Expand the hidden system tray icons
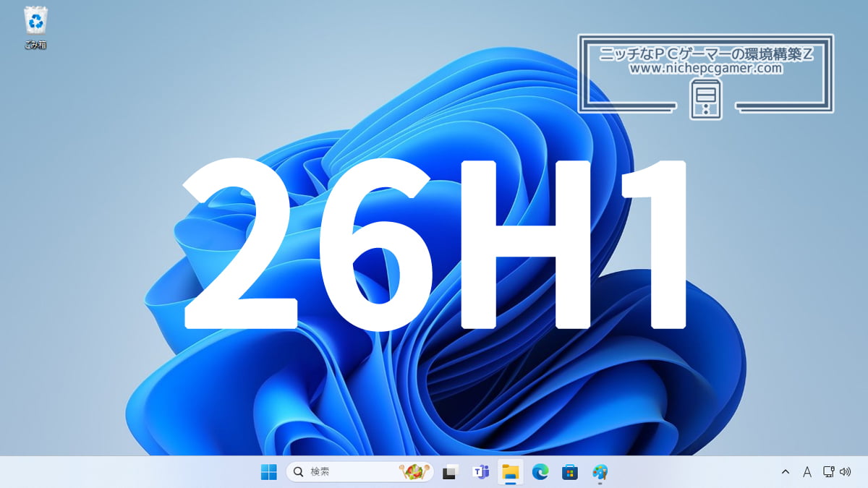 click(786, 471)
